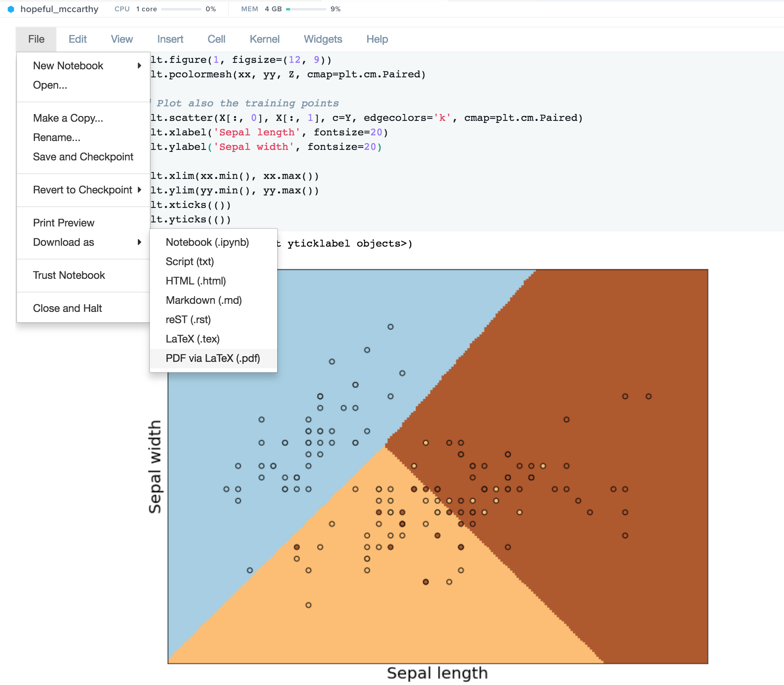Viewport: 784px width, 685px height.
Task: Download as Notebook (.ipynb)
Action: tap(207, 242)
